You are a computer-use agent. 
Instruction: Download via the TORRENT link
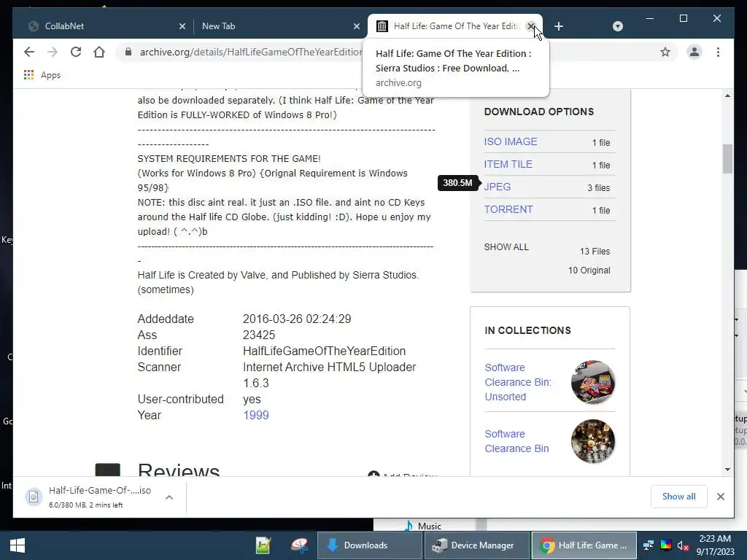pos(508,209)
